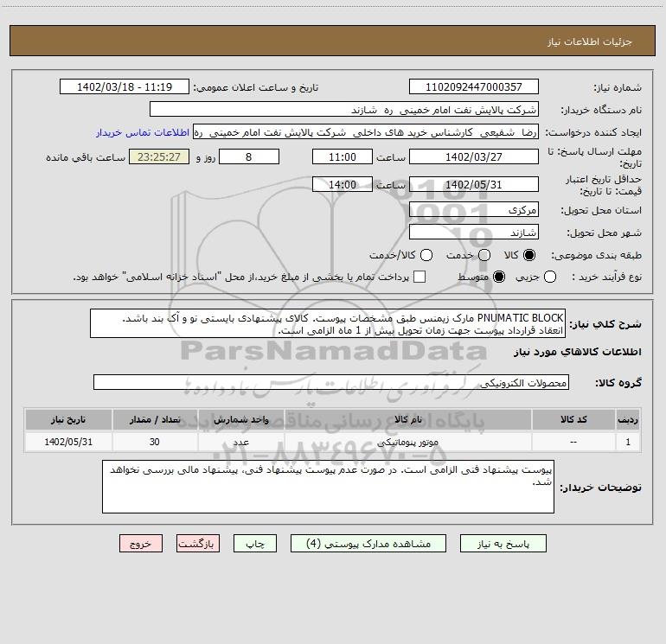Click the requester name field رضا شفیعی
The width and height of the screenshot is (666, 644).
(x=366, y=132)
